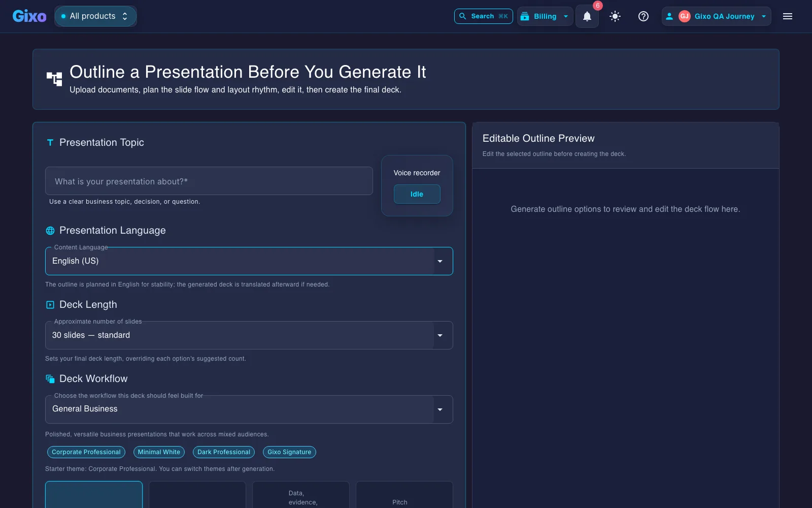Click the 30 slides dropdown arrow
Image resolution: width=812 pixels, height=508 pixels.
[x=440, y=335]
